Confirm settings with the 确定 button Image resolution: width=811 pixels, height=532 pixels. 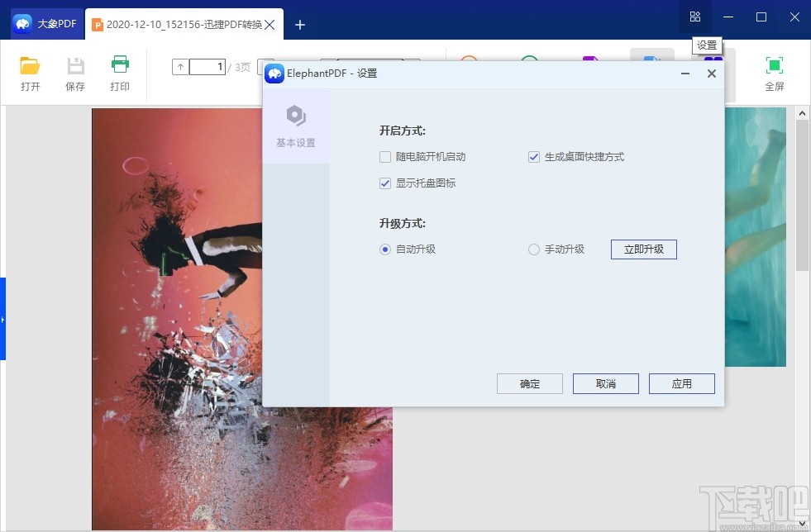[x=529, y=383]
